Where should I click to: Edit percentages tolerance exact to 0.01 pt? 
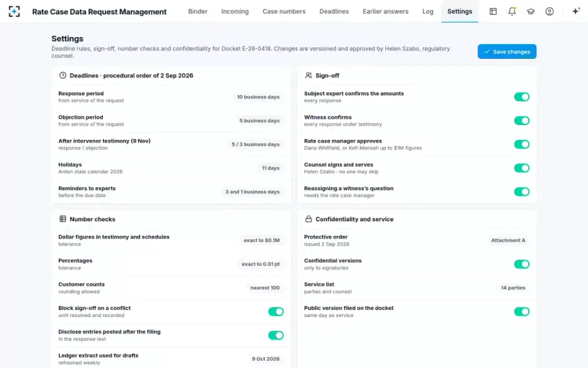click(x=261, y=264)
